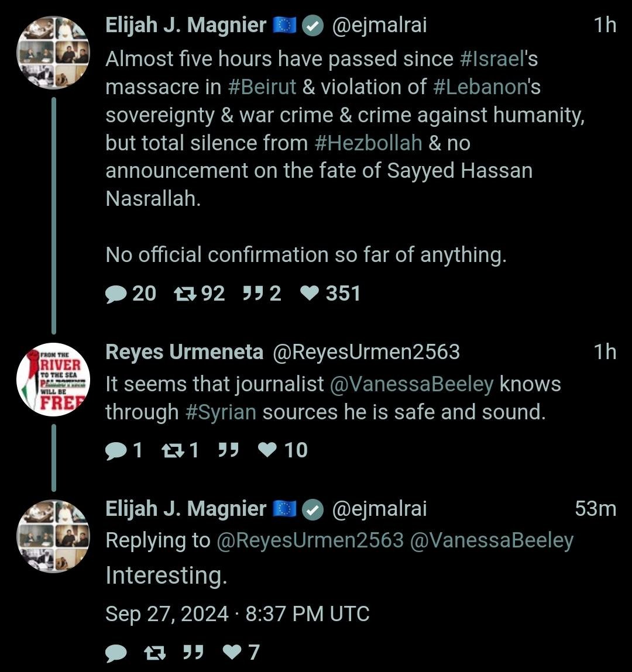Screen dimensions: 632x672
Task: Open the #Beirut hashtag link
Action: (262, 87)
